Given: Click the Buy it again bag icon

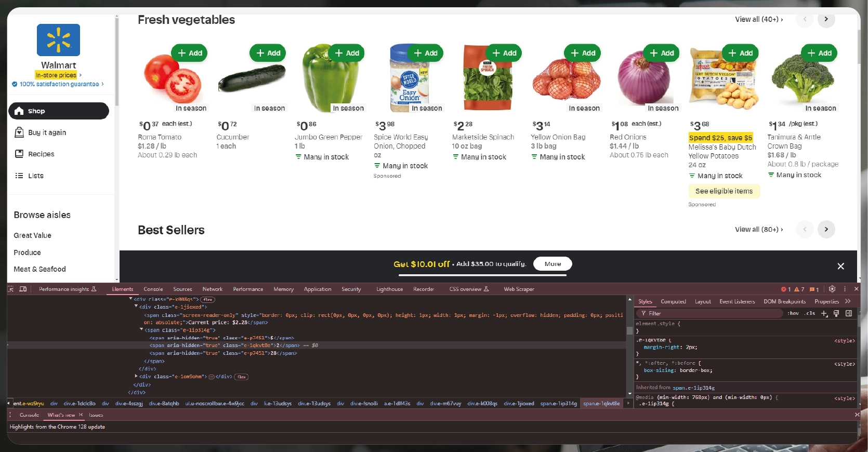Looking at the screenshot, I should coord(19,132).
